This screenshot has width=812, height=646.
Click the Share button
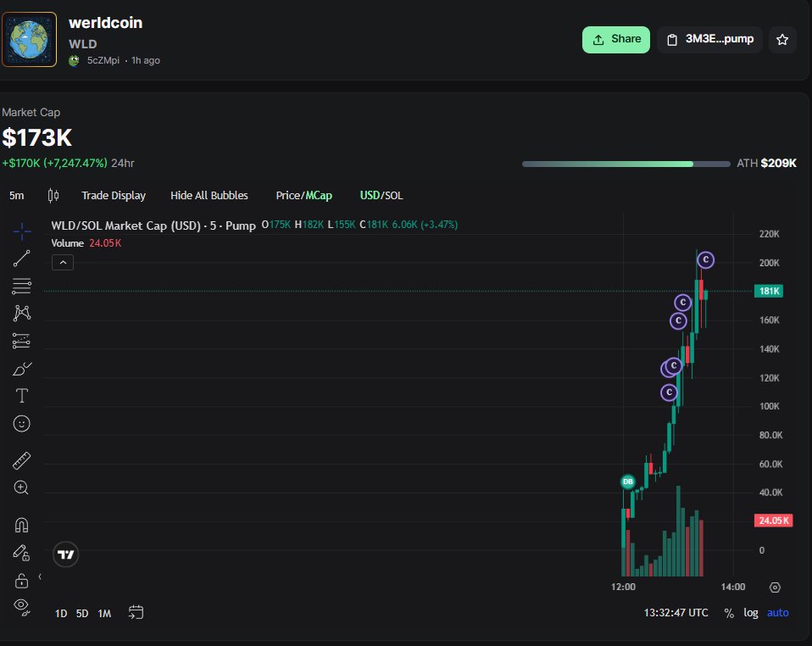pos(615,39)
